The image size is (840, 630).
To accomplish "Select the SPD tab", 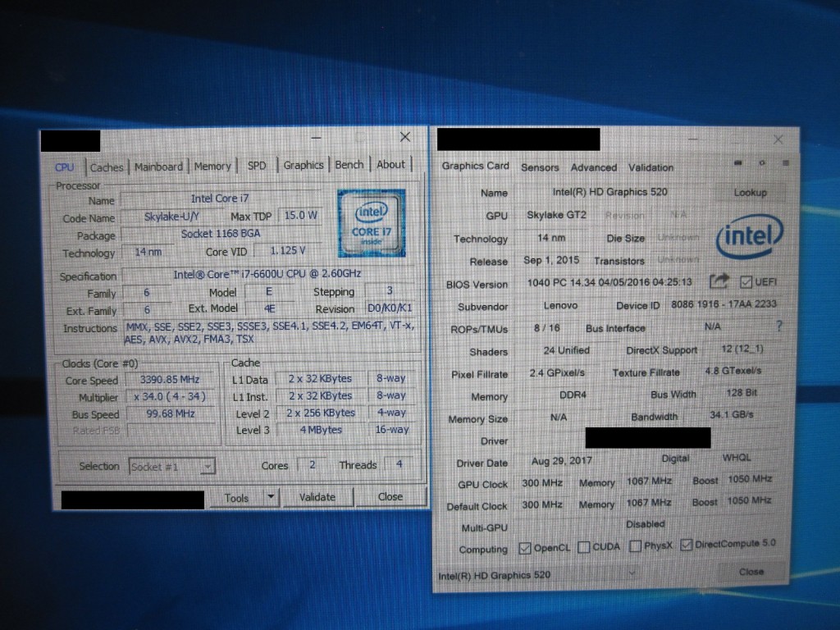I will (x=257, y=166).
